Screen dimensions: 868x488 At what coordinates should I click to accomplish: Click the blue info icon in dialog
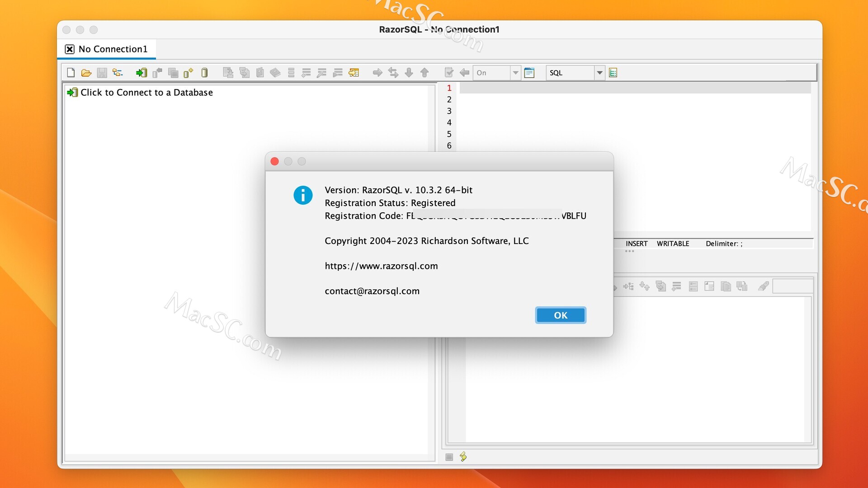(x=303, y=195)
